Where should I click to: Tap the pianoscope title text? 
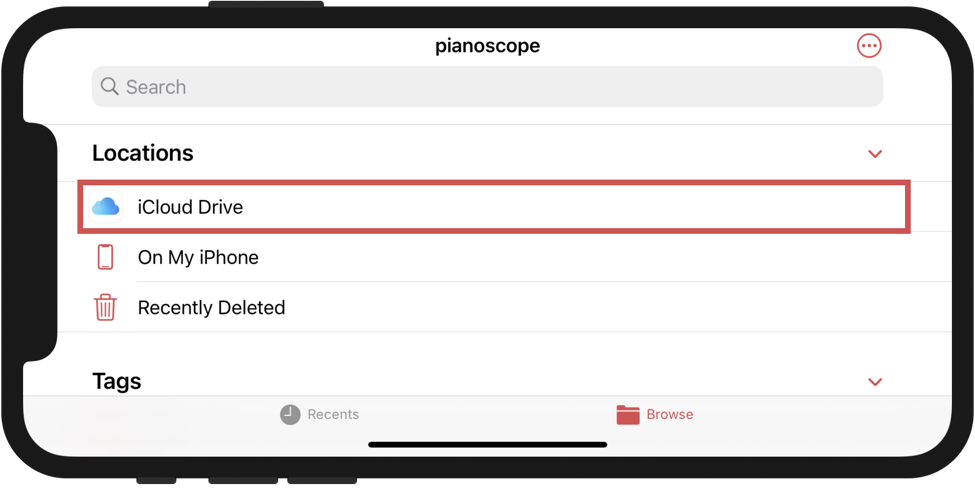click(x=488, y=46)
